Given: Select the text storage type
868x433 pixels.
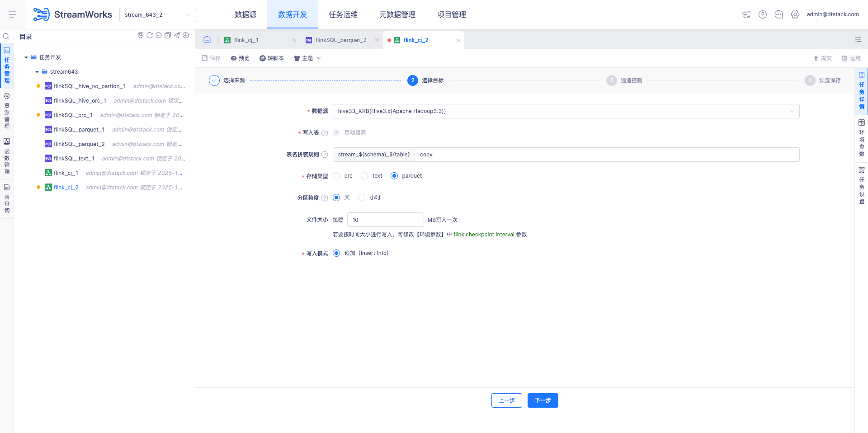Looking at the screenshot, I should click(365, 176).
